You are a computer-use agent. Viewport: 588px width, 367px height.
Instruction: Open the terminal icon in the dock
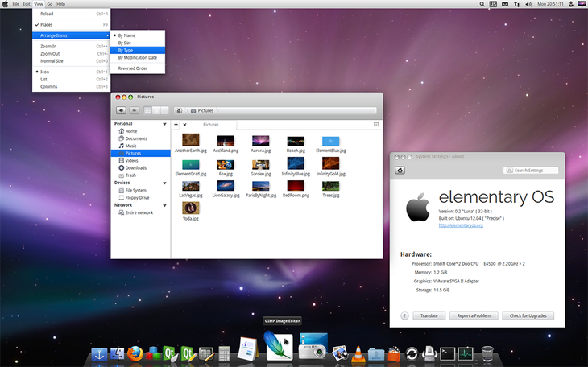tap(447, 354)
